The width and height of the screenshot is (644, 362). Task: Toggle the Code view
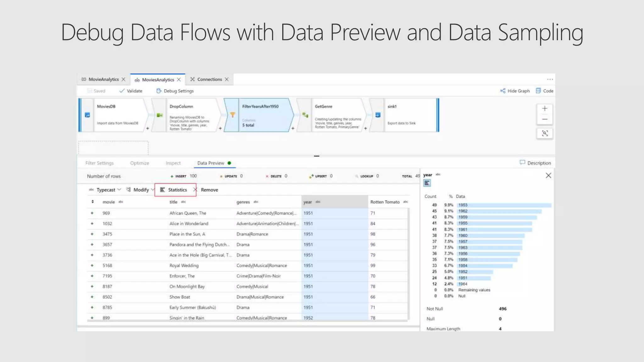tap(545, 91)
